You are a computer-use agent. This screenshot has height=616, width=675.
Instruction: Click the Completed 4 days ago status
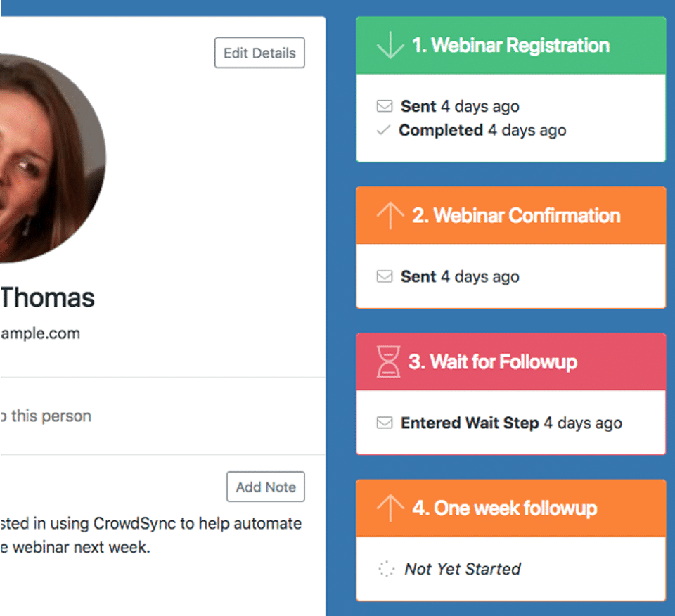pos(482,131)
